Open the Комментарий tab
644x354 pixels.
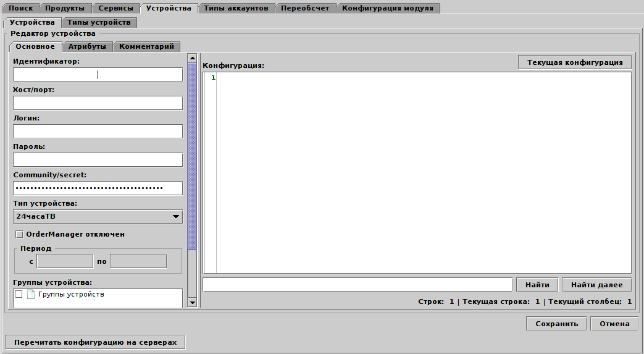tap(147, 46)
